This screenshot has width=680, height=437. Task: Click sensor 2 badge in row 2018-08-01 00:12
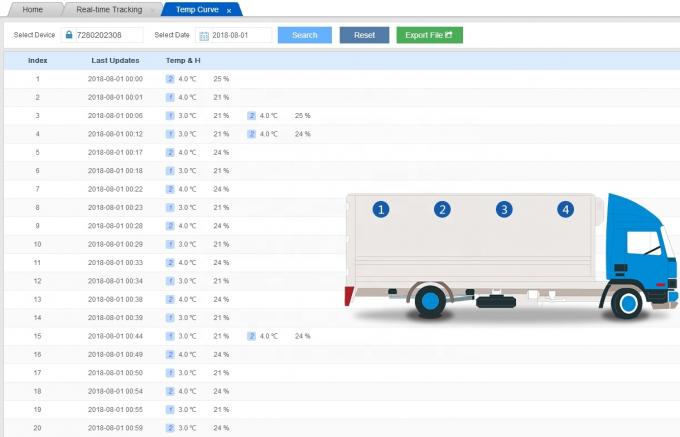point(252,134)
